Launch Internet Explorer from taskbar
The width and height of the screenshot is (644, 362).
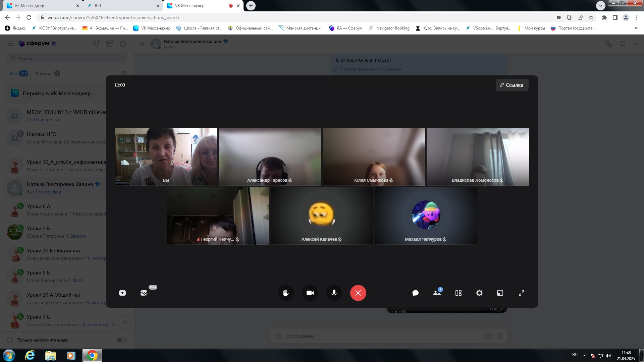[x=30, y=355]
